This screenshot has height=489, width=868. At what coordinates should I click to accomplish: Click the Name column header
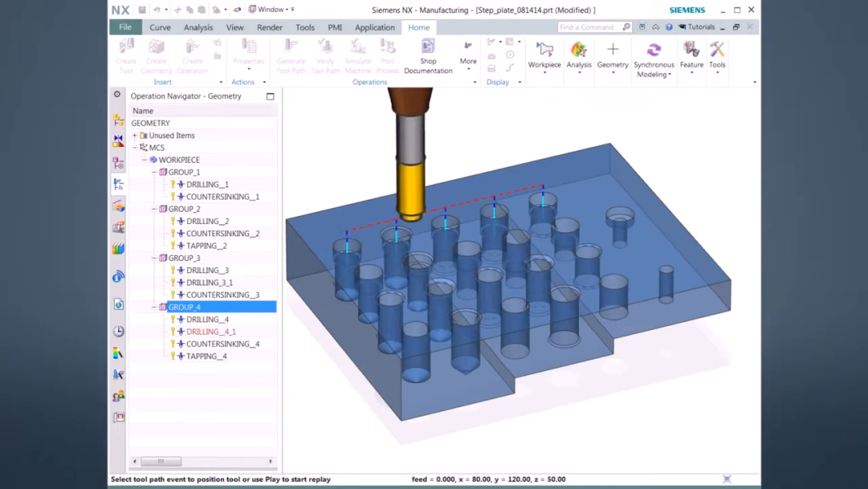[x=204, y=111]
